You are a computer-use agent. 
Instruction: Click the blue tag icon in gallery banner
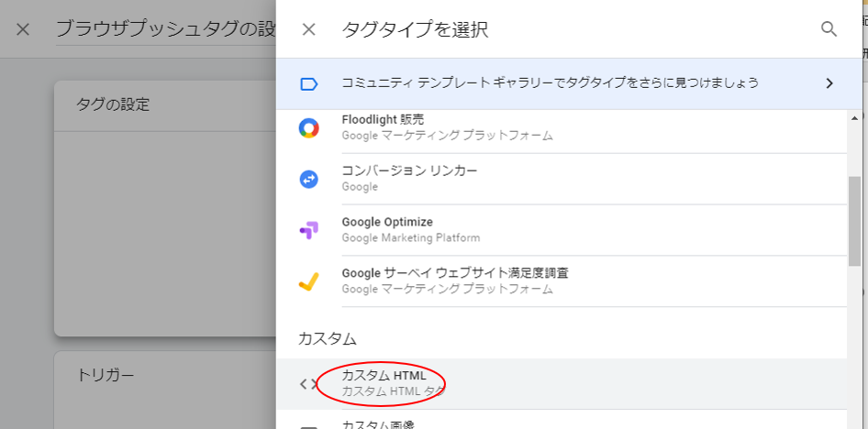(x=308, y=84)
